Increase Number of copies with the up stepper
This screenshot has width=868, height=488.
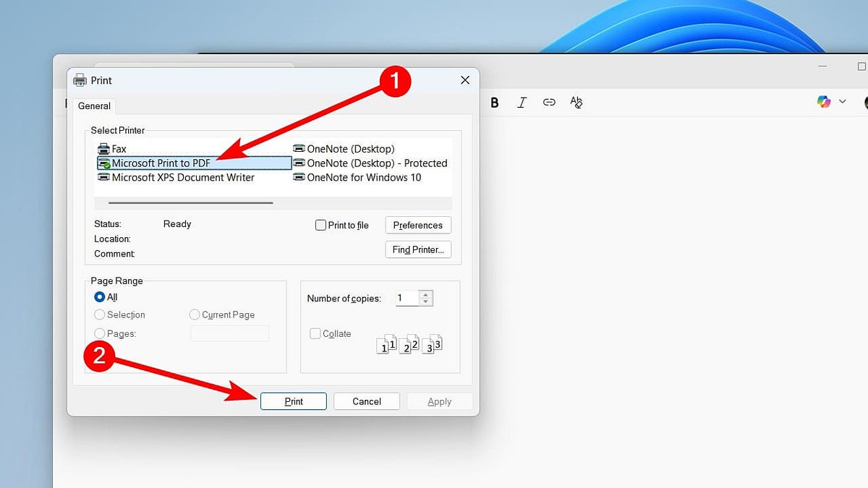[x=426, y=294]
